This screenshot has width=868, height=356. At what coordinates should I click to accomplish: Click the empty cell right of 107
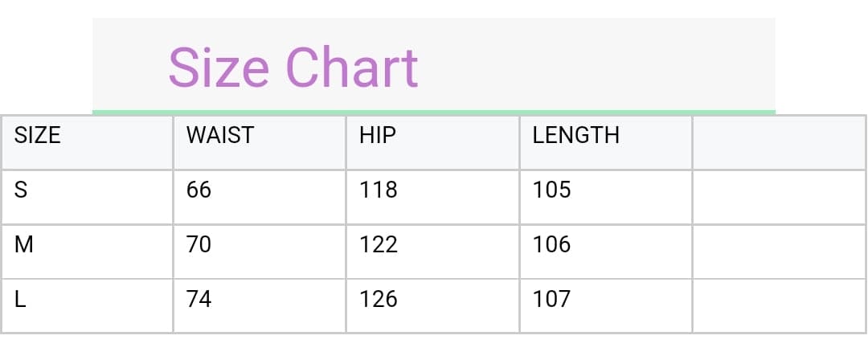[x=779, y=305]
